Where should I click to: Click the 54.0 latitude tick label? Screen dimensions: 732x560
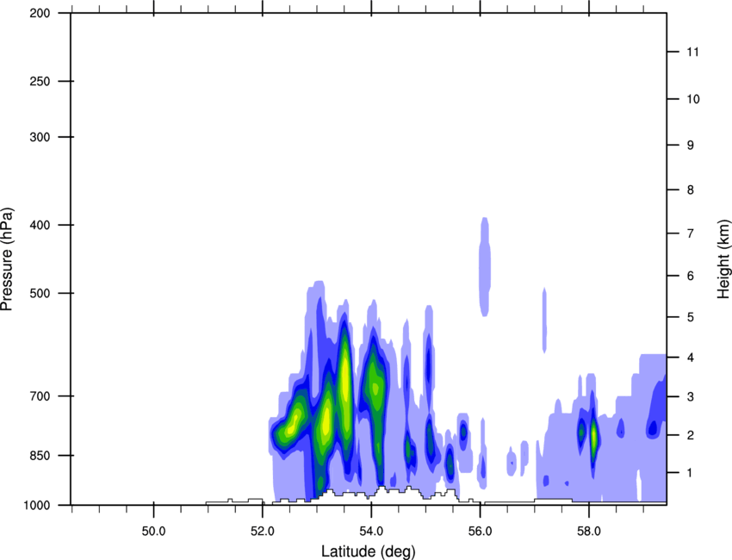tap(372, 532)
